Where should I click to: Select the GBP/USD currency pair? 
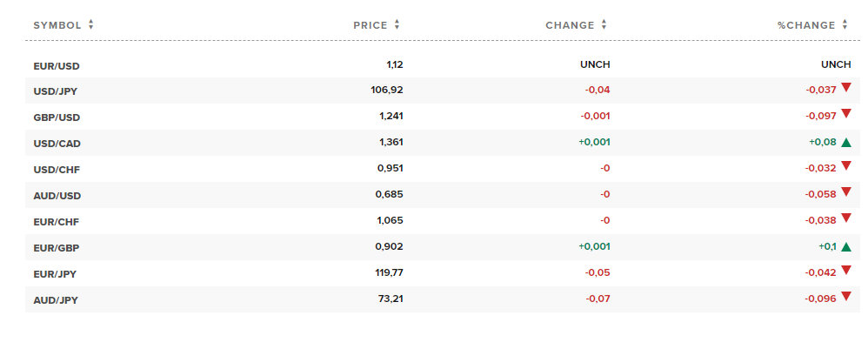click(57, 117)
